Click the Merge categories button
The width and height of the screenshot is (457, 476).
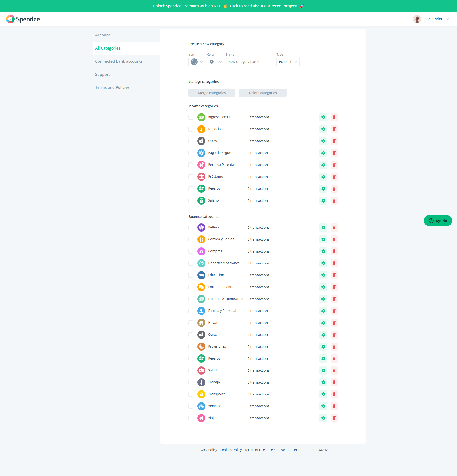[212, 93]
